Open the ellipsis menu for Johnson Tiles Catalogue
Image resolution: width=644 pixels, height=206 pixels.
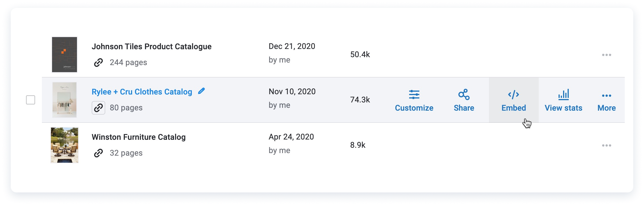click(606, 55)
